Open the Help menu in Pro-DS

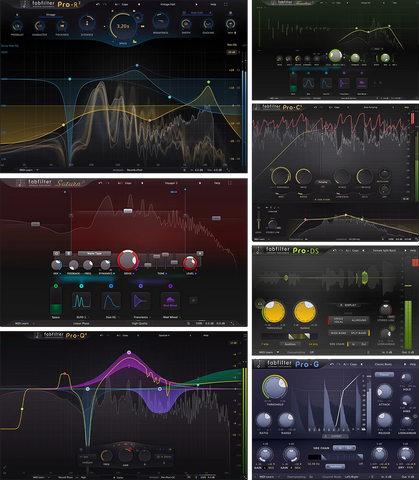(413, 250)
